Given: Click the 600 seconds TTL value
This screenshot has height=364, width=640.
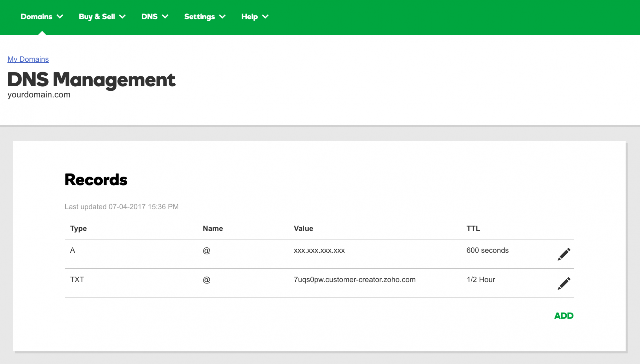Looking at the screenshot, I should 487,250.
